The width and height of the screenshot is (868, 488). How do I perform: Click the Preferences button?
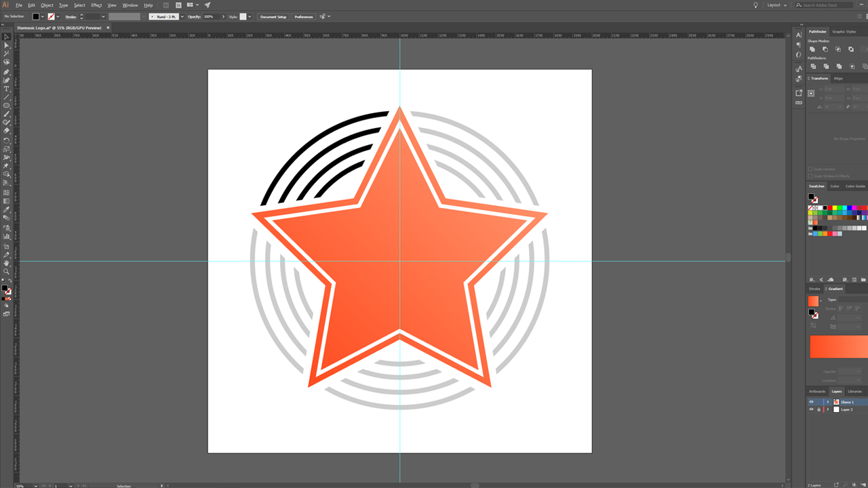[x=304, y=16]
